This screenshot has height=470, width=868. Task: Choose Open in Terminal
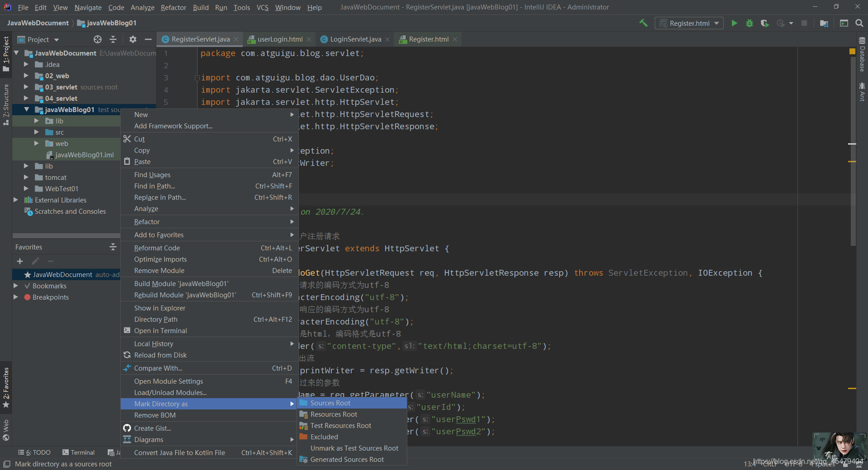tap(209, 331)
